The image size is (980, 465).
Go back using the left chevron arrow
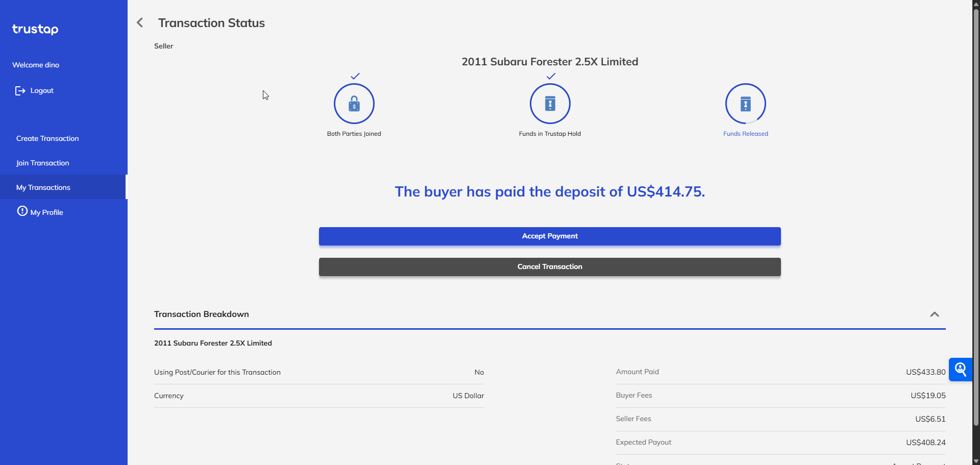[x=140, y=23]
